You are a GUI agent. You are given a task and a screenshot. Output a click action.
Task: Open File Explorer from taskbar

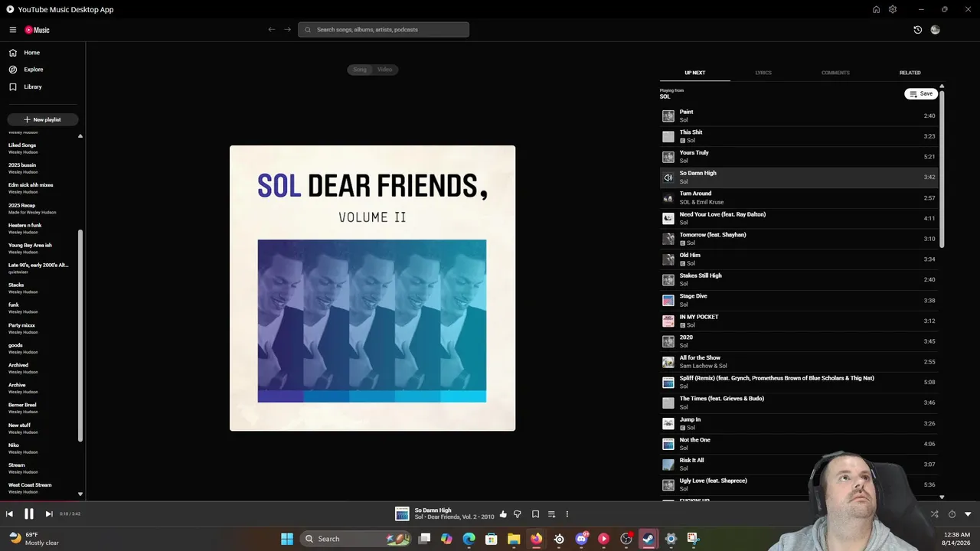click(514, 539)
